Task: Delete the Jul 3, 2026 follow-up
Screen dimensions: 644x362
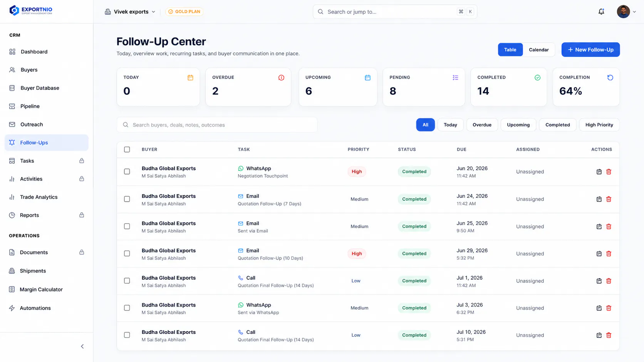Action: (x=609, y=308)
